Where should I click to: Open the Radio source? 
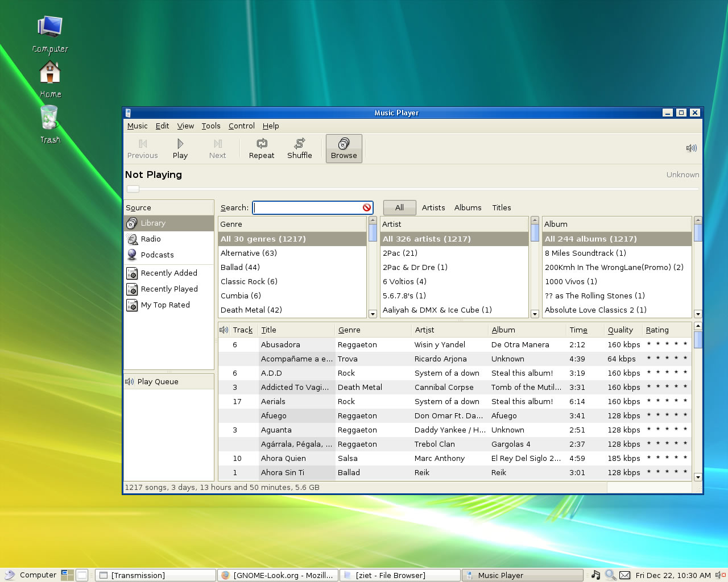tap(169, 239)
